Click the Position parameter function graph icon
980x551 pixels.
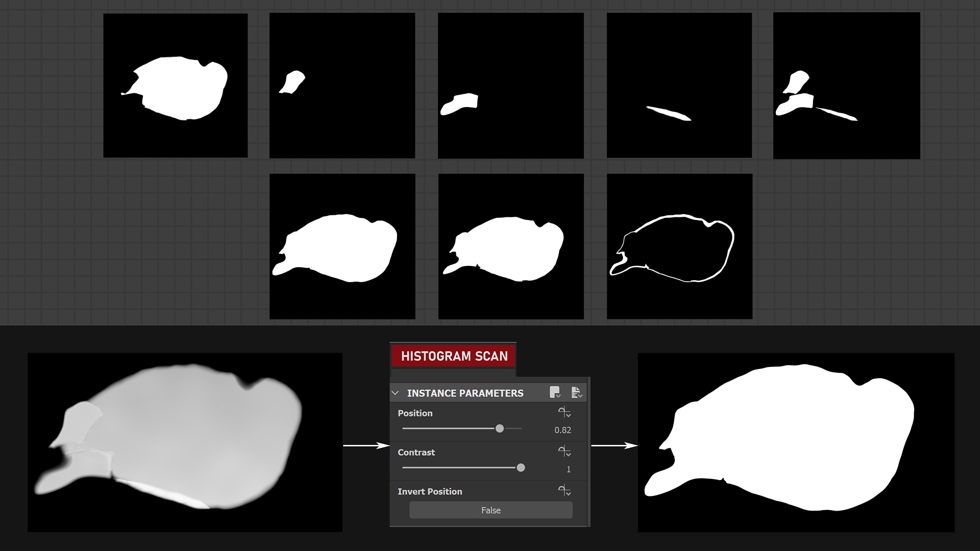click(x=564, y=412)
